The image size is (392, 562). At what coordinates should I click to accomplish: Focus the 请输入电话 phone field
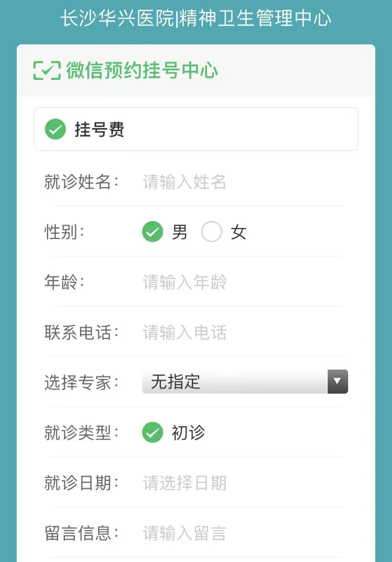(242, 332)
